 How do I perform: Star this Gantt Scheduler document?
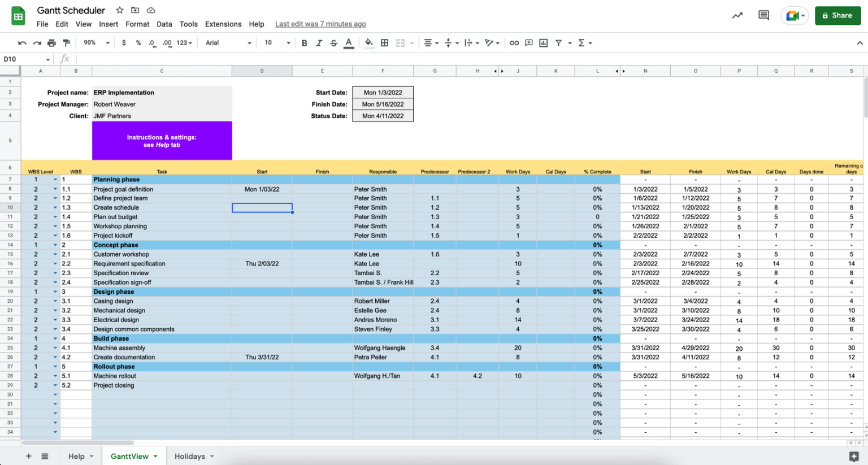click(120, 10)
